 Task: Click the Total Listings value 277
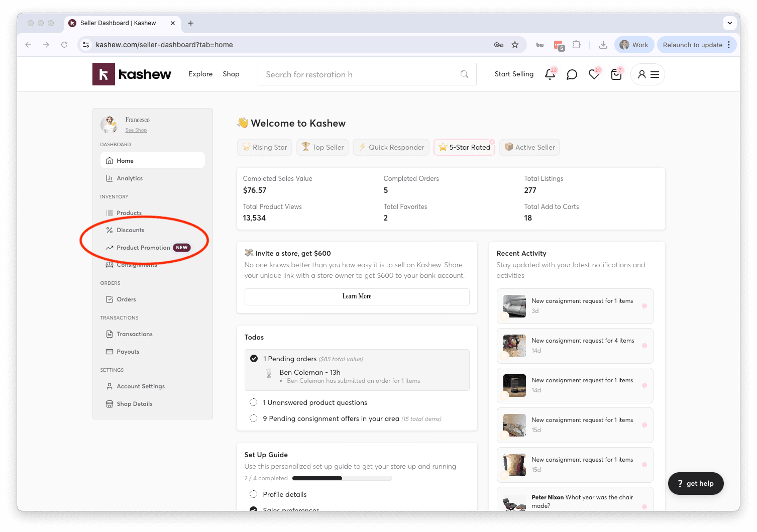pos(530,190)
